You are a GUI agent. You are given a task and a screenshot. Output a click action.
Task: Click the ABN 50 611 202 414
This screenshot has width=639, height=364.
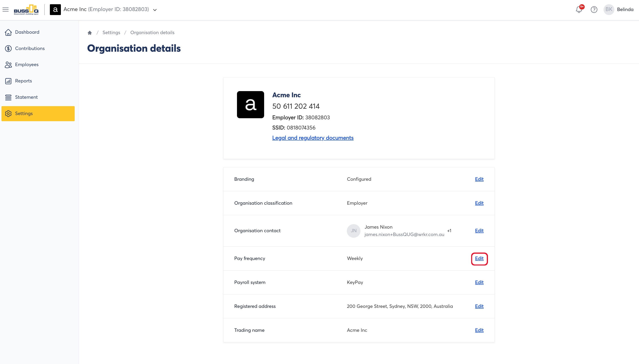click(x=296, y=106)
